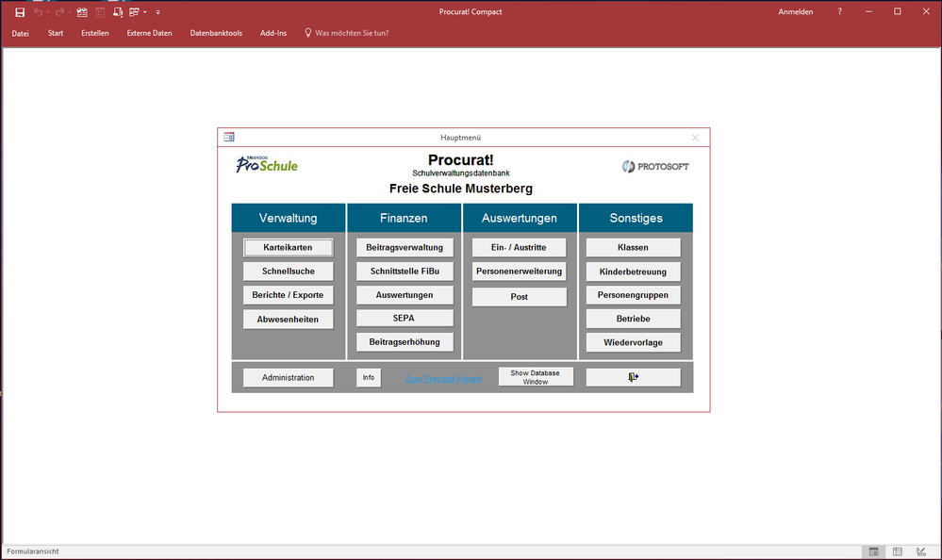Click the greyed-out list form icon

point(100,12)
